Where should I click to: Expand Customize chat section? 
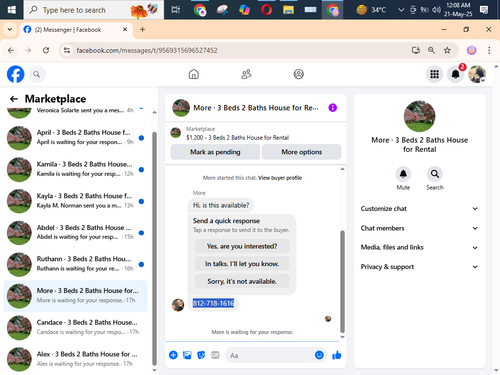coord(419,209)
